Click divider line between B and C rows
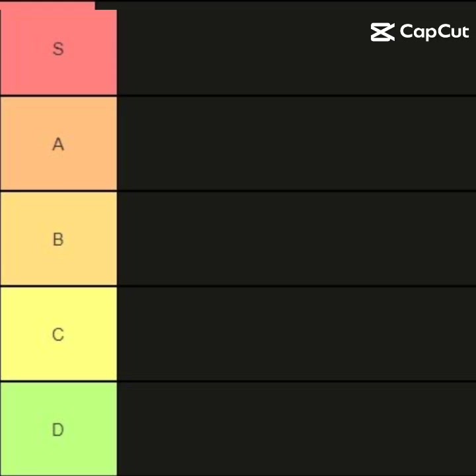Screen dimensions: 476x476 (238, 286)
